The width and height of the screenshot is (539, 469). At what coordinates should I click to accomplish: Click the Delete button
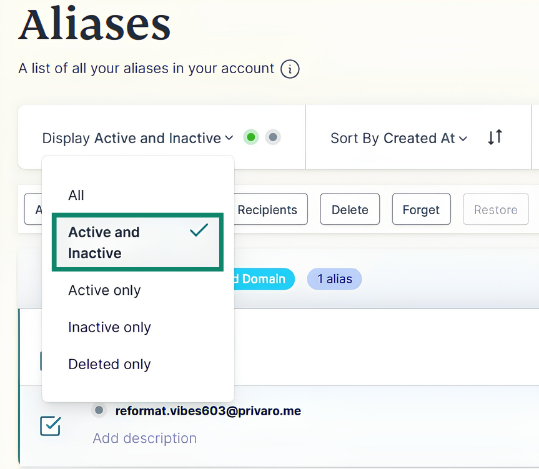(350, 209)
